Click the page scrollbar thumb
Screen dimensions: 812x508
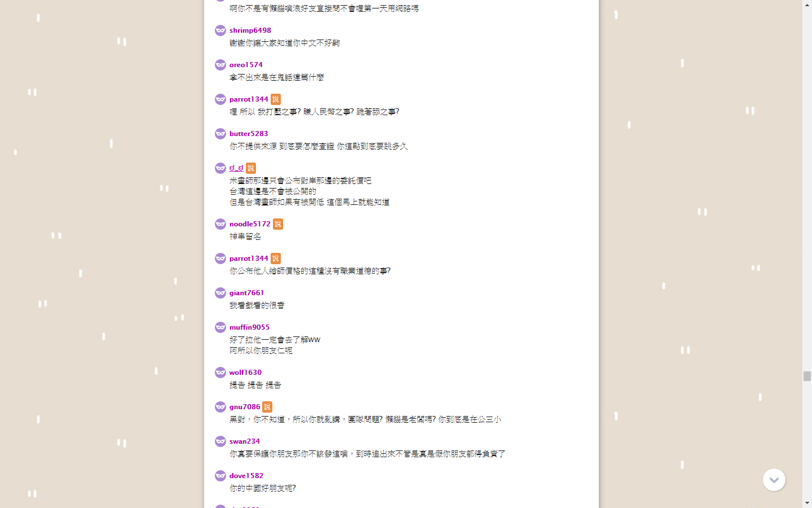(807, 376)
